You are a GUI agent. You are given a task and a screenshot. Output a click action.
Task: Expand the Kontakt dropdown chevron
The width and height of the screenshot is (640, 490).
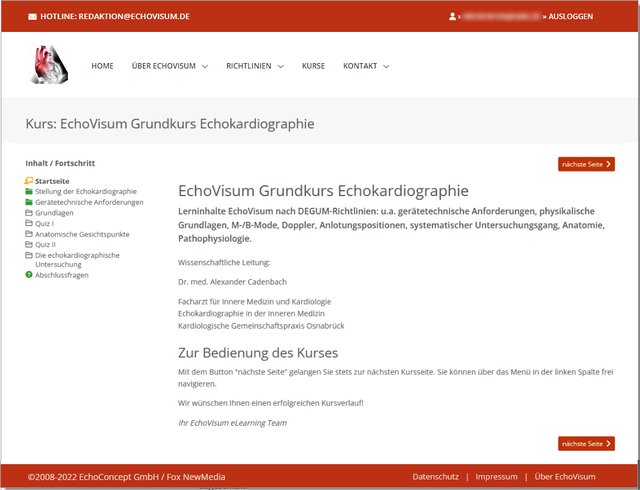pyautogui.click(x=386, y=66)
